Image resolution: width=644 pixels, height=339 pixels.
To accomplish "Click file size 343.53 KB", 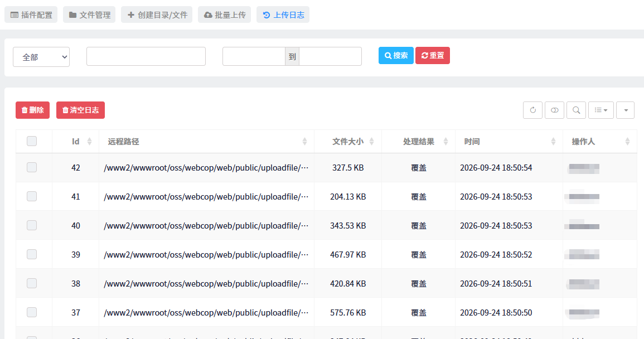I will tap(348, 226).
